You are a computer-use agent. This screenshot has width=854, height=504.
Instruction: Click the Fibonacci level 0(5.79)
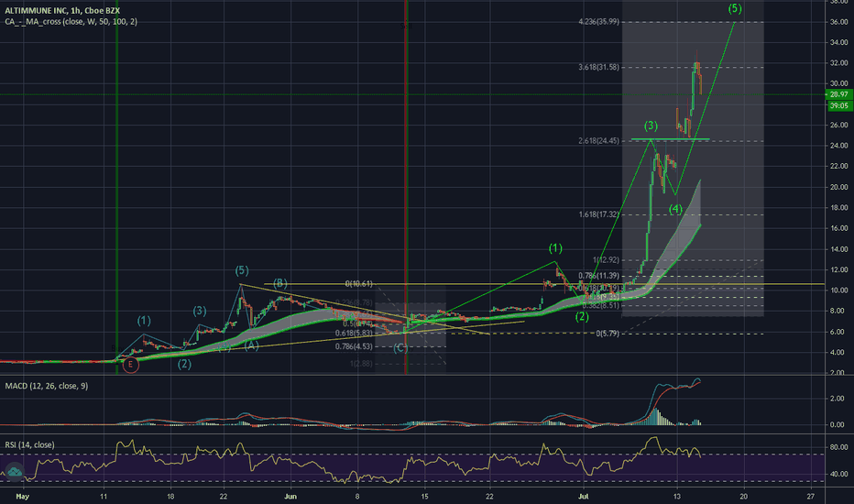tap(608, 334)
